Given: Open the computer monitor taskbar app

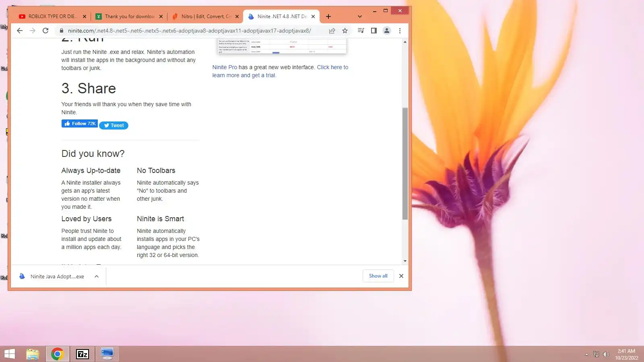Looking at the screenshot, I should click(x=107, y=354).
